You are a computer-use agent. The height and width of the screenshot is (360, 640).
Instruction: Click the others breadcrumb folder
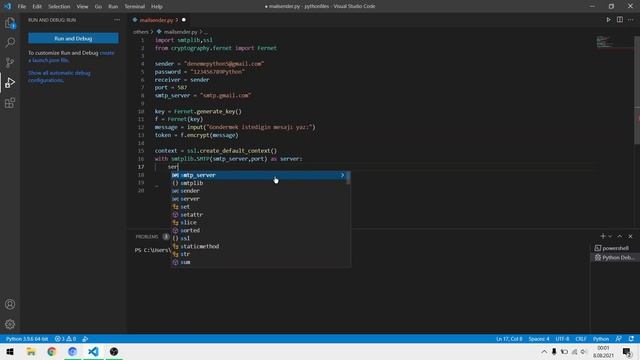coord(140,32)
